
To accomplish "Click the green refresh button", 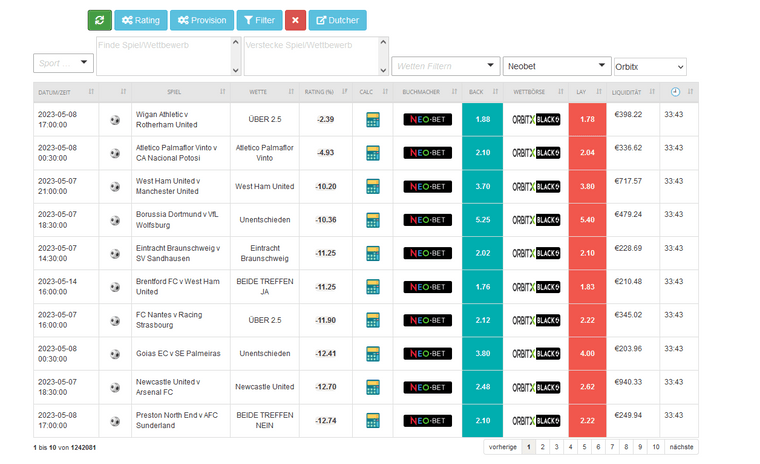I will point(99,20).
